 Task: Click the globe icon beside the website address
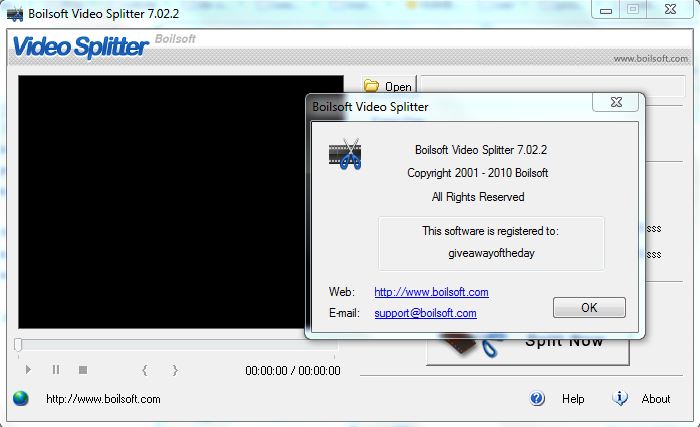pyautogui.click(x=21, y=398)
